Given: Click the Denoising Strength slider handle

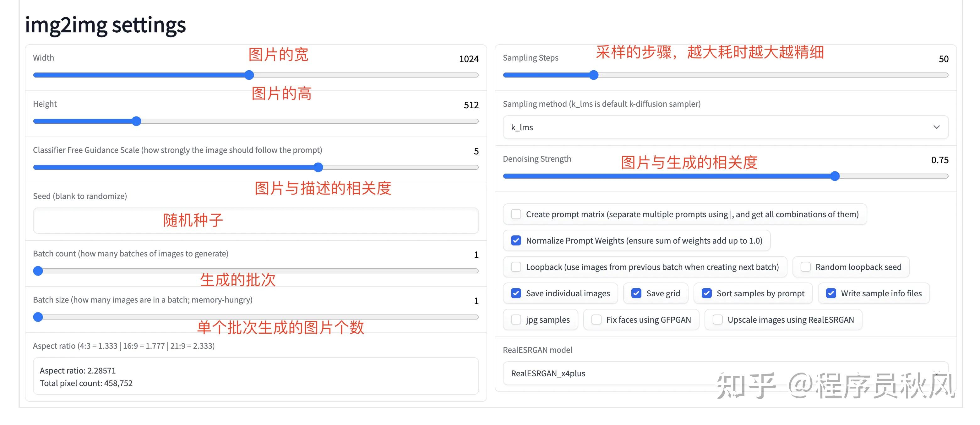Looking at the screenshot, I should coord(835,176).
